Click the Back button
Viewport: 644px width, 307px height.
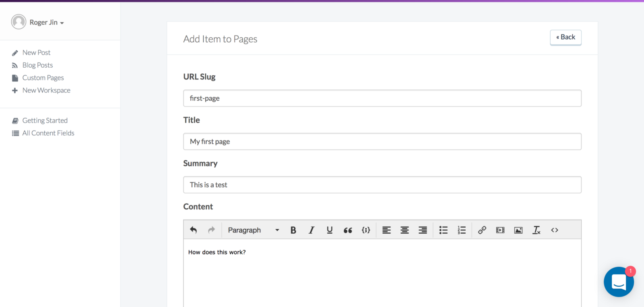(x=566, y=37)
